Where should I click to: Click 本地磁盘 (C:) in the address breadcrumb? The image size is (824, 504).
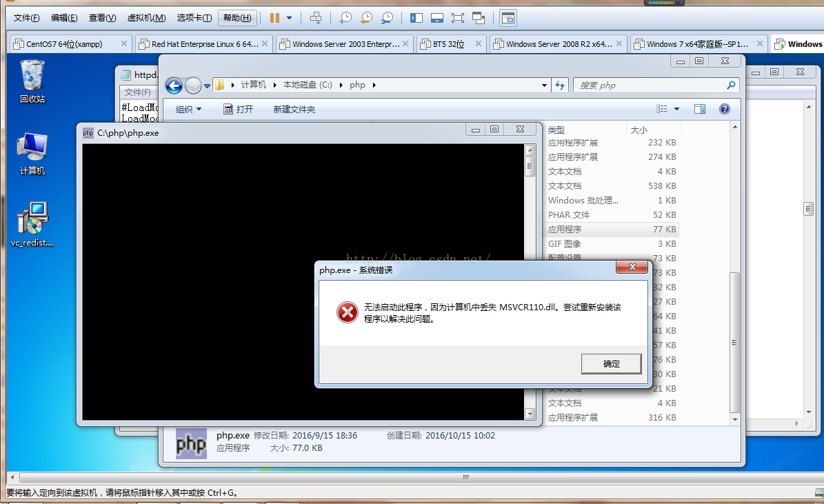point(308,85)
